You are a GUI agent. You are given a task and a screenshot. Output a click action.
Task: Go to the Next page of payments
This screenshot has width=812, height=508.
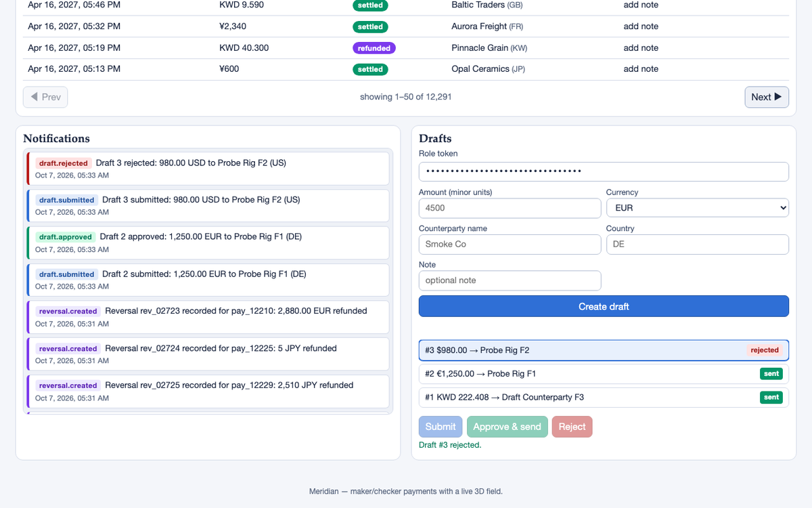click(767, 97)
